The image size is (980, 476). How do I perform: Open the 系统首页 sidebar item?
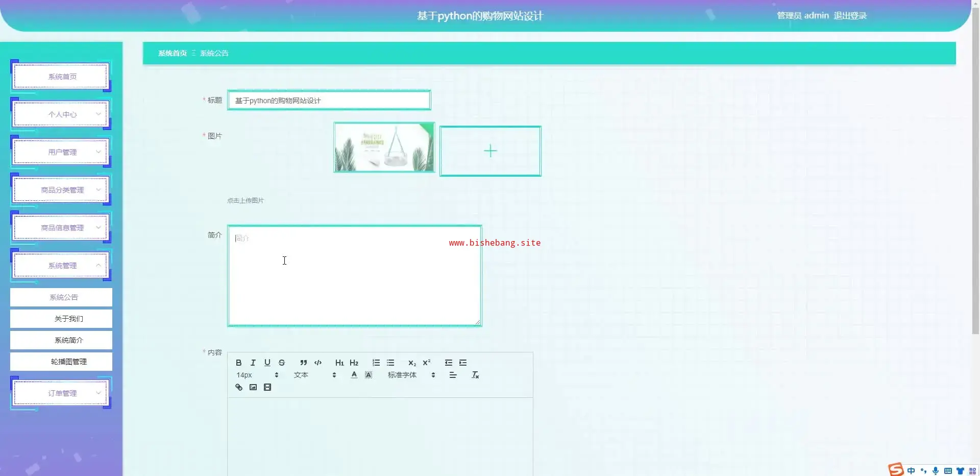click(x=61, y=77)
